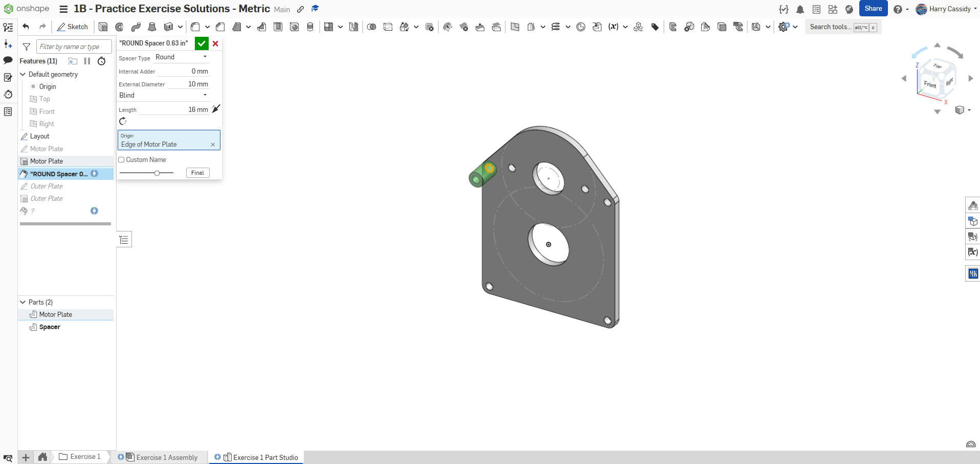This screenshot has height=464, width=980.
Task: Choose the Sweep tool icon
Action: [x=136, y=27]
